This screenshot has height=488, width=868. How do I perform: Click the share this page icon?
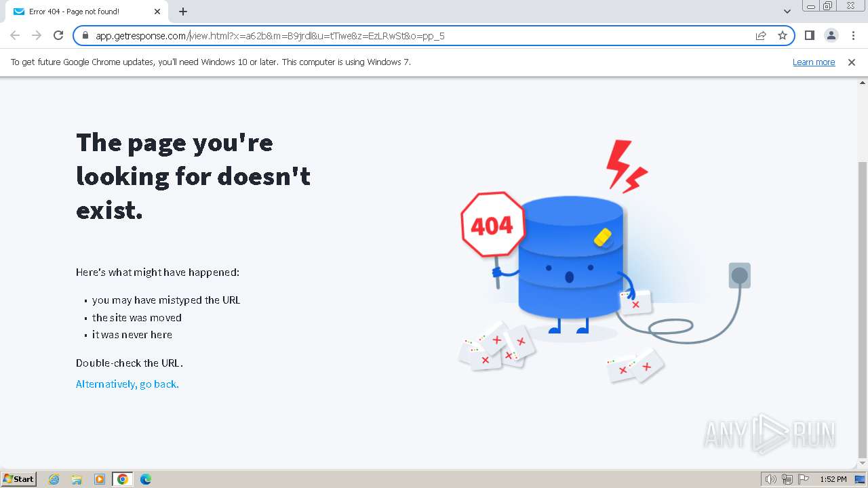(761, 36)
